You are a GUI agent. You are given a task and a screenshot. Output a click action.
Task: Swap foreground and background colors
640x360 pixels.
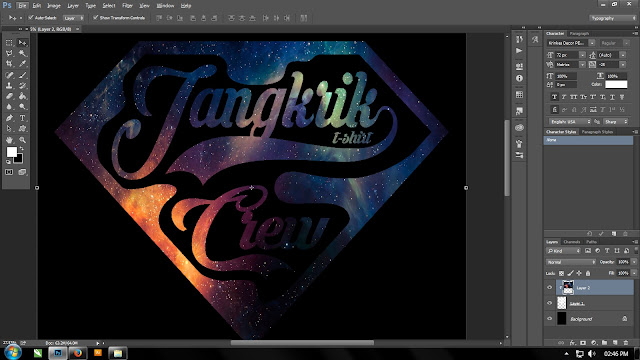(x=22, y=149)
